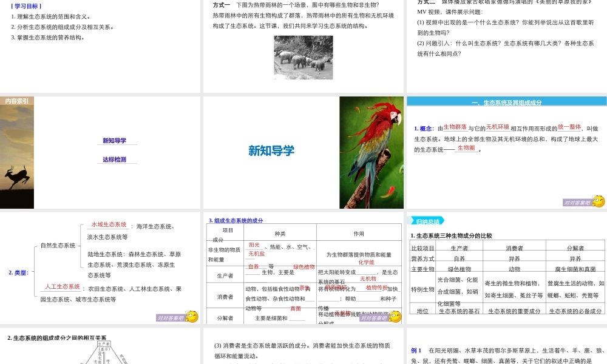
Task: Click 对对答案吧 button on the 组成生态系统的成分 table slide
Action: click(x=373, y=318)
